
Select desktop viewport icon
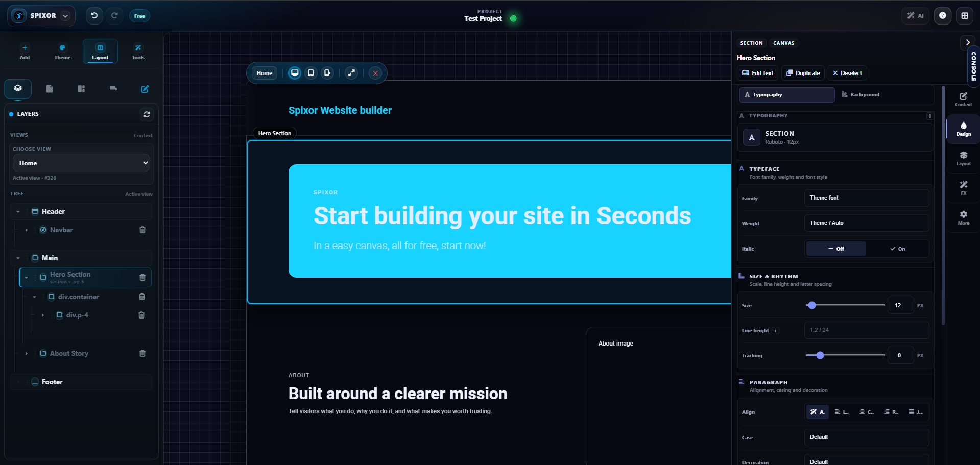tap(295, 73)
